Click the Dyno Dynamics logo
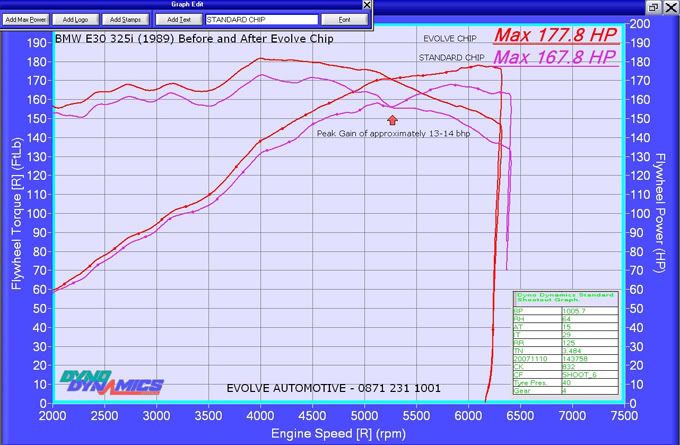 [111, 382]
